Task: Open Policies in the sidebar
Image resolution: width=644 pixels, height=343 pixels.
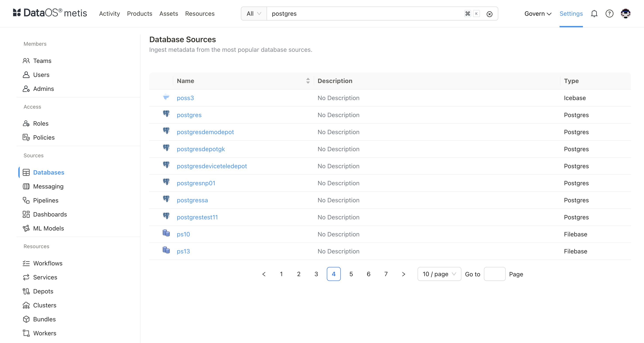Action: [x=44, y=137]
